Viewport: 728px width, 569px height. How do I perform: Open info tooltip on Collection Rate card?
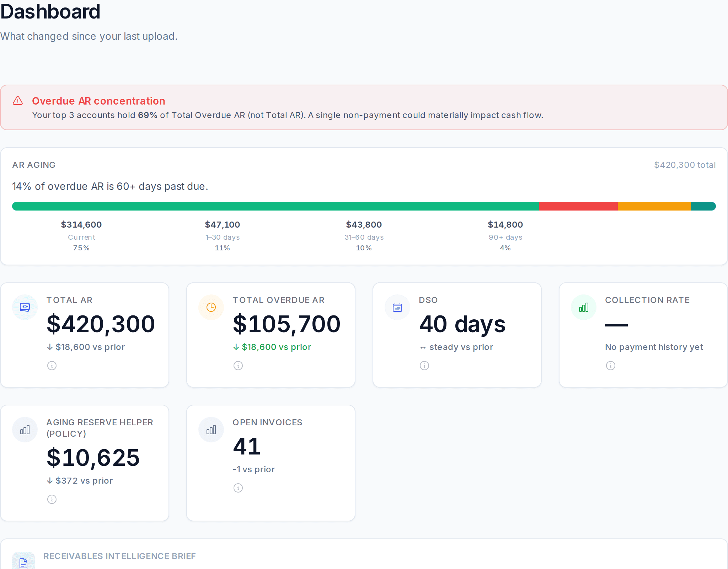(x=611, y=366)
